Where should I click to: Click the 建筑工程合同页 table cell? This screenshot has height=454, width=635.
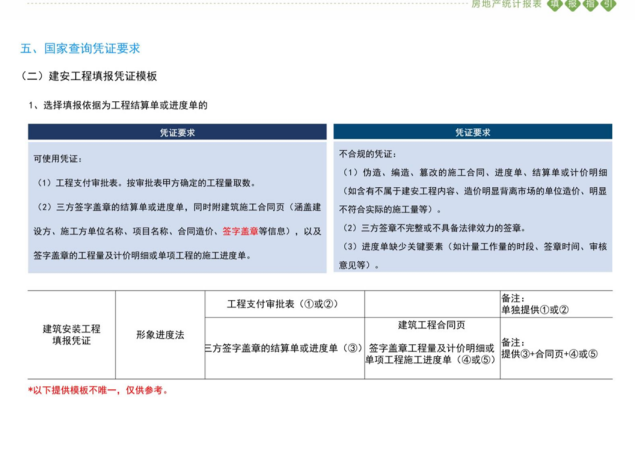(431, 325)
